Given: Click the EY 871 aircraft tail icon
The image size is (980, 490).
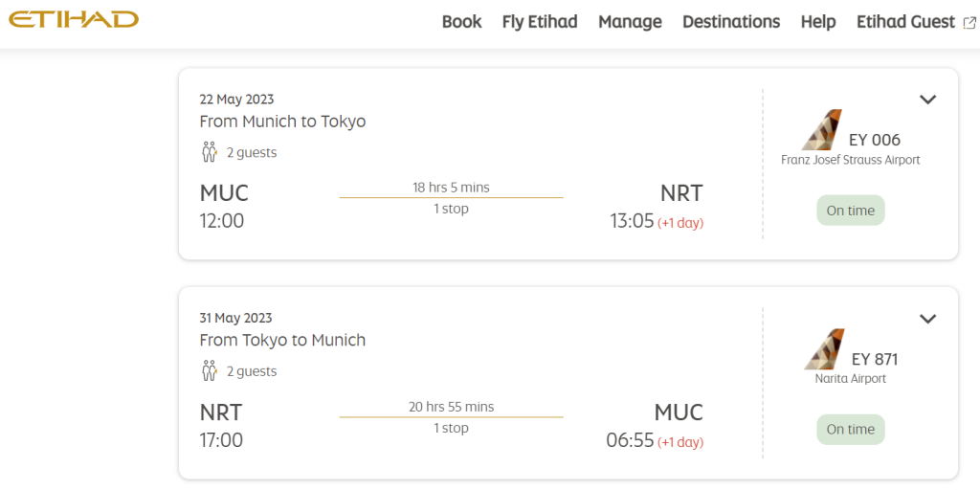Looking at the screenshot, I should pyautogui.click(x=824, y=348).
